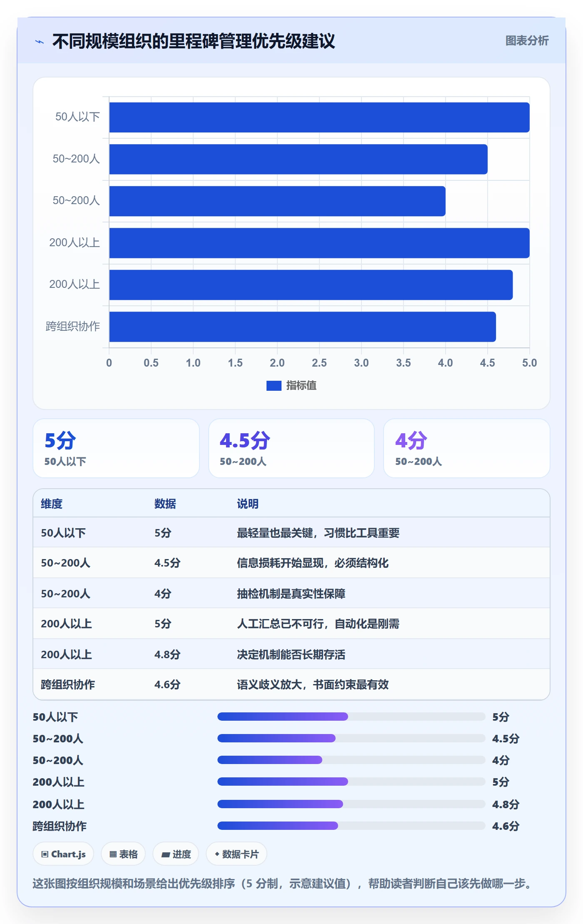Image resolution: width=583 pixels, height=924 pixels.
Task: Click the 数据 column header
Action: click(x=165, y=504)
